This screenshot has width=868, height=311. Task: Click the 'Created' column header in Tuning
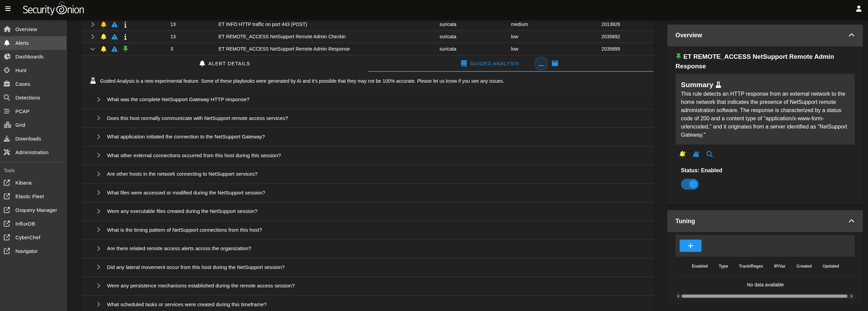pos(804,266)
